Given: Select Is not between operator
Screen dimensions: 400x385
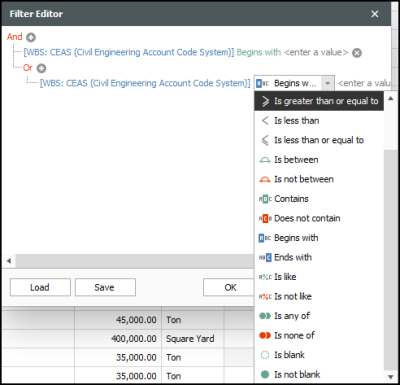Looking at the screenshot, I should pyautogui.click(x=319, y=179).
